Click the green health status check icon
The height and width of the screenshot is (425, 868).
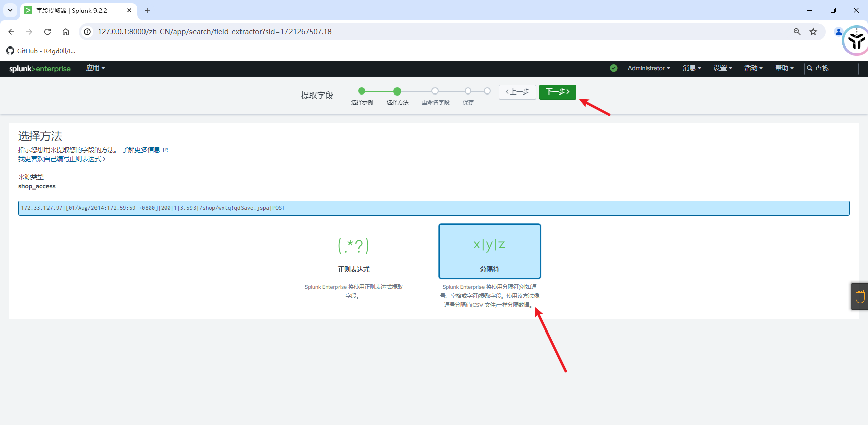tap(613, 68)
